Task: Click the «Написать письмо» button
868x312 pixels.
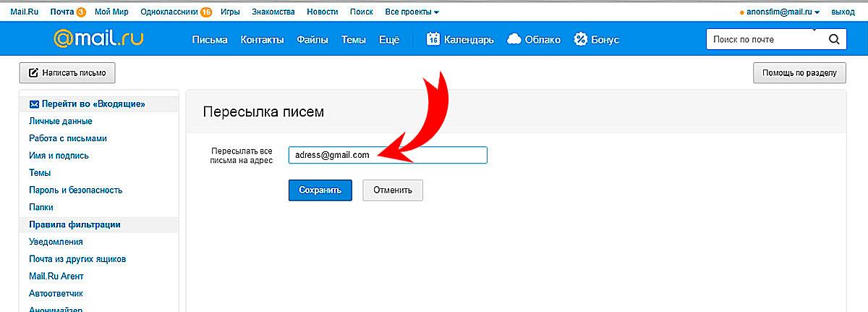Action: tap(67, 73)
